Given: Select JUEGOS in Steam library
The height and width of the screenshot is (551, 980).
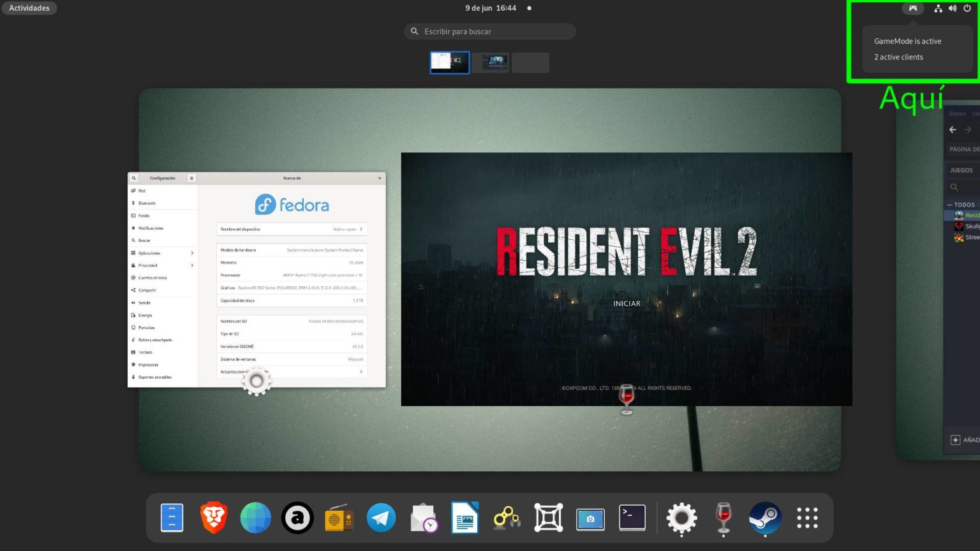Looking at the screenshot, I should point(961,170).
